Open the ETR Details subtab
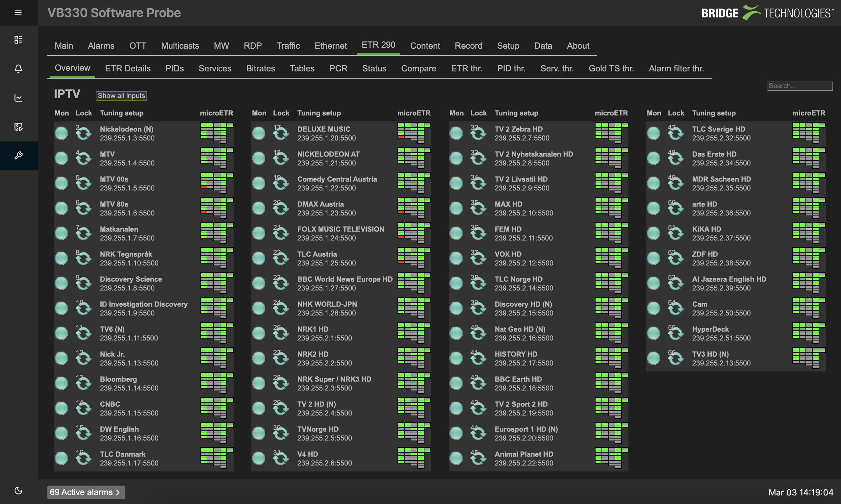The width and height of the screenshot is (841, 504). click(x=128, y=69)
